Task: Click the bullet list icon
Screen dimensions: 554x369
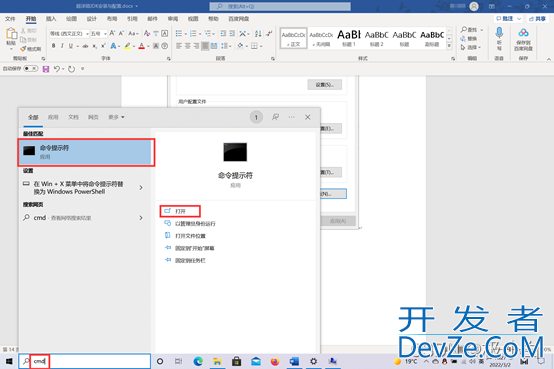Action: [179, 33]
